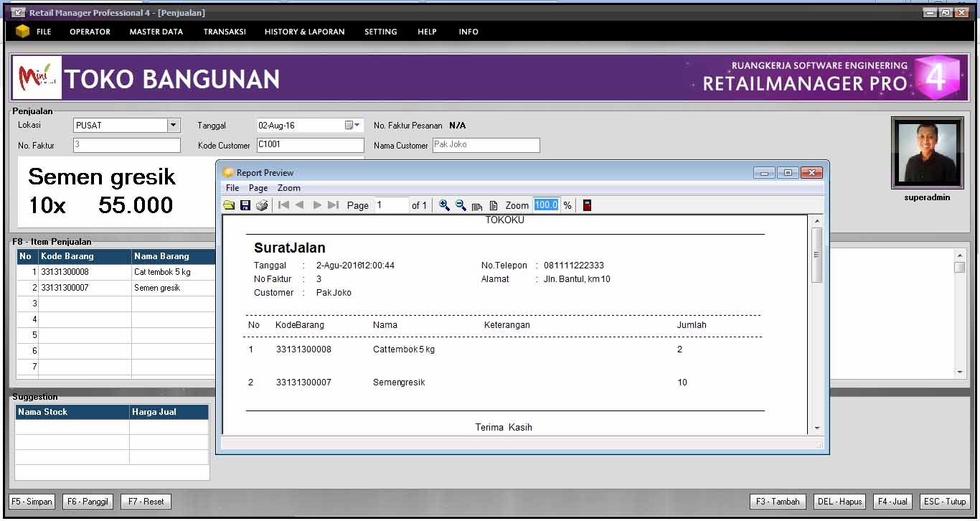980x521 pixels.
Task: Zoom out of the report preview
Action: click(461, 205)
